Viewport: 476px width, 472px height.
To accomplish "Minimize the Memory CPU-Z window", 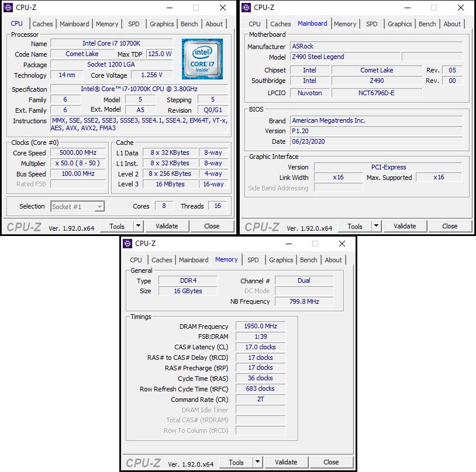I will click(x=289, y=244).
